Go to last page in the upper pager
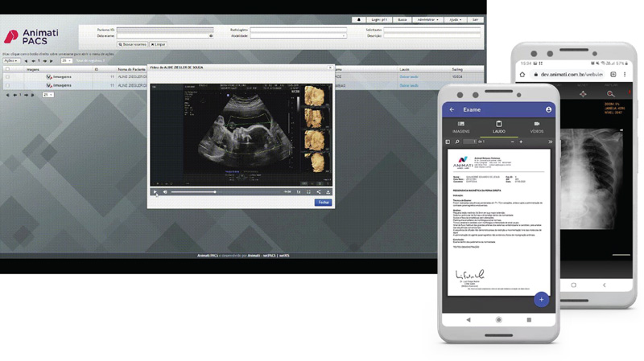Image resolution: width=644 pixels, height=361 pixels. 52,61
